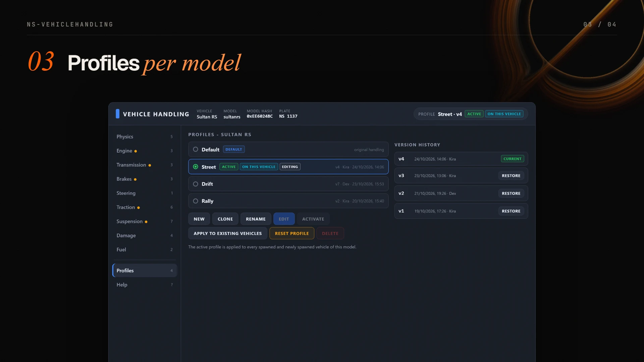Image resolution: width=644 pixels, height=362 pixels.
Task: Click the DELETE button
Action: (x=330, y=233)
